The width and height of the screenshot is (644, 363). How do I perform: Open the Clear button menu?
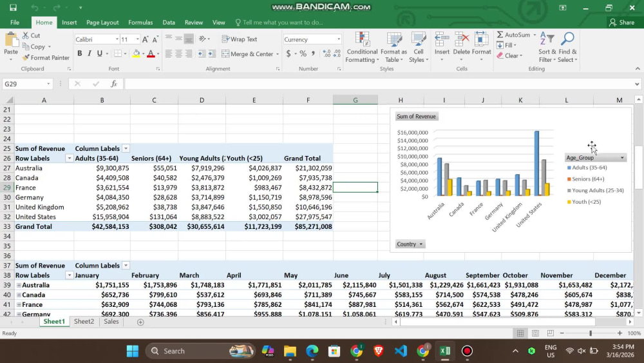[509, 55]
